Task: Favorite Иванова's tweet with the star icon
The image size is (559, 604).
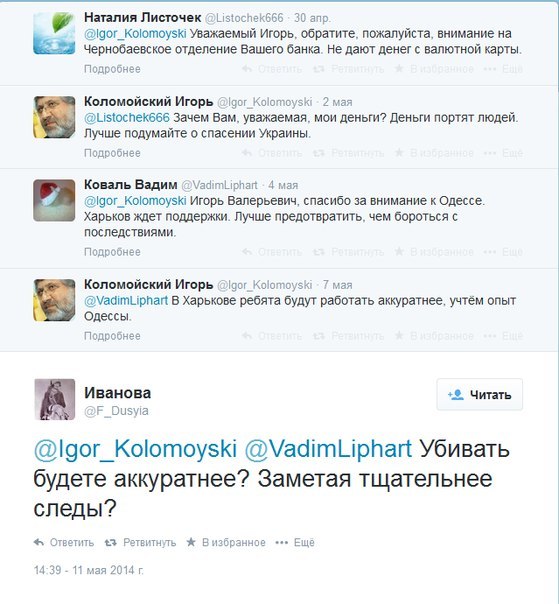Action: click(191, 542)
